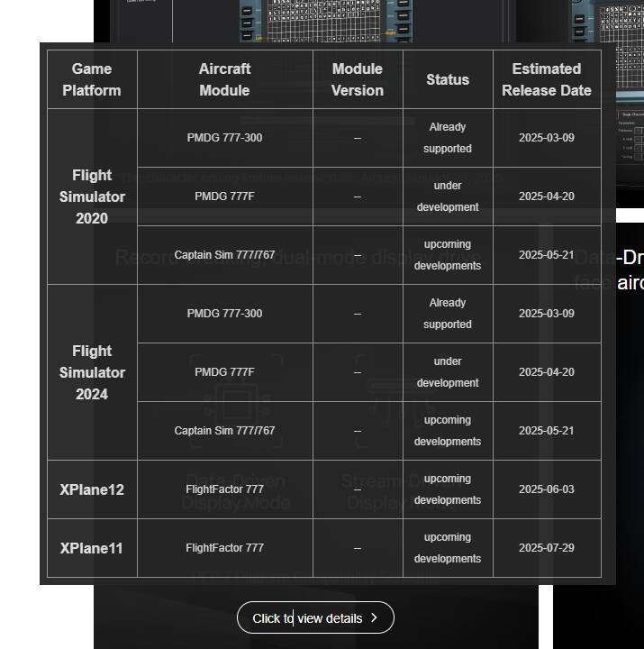Click 'upcoming developments' status in XPlane12 row
644x649 pixels.
(x=448, y=489)
